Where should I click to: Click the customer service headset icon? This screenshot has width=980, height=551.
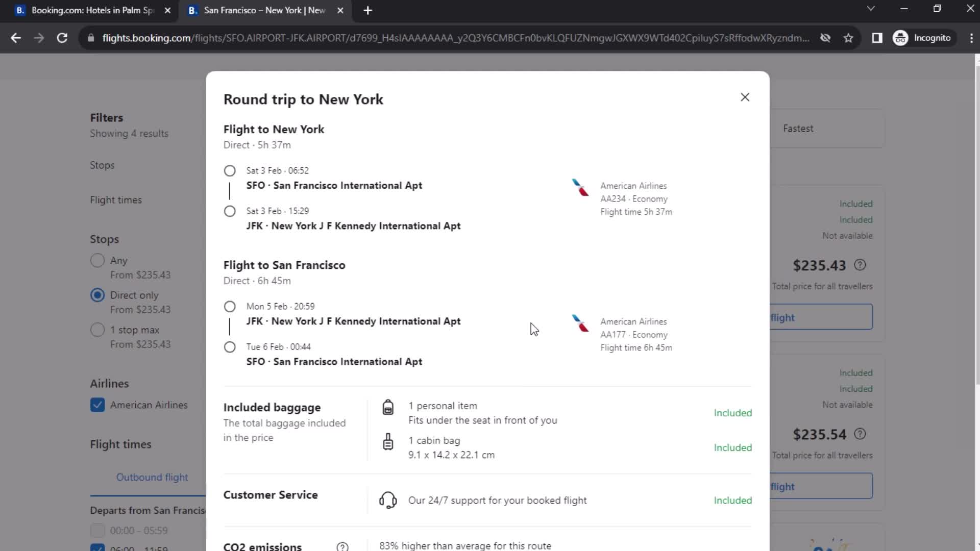[x=388, y=500]
